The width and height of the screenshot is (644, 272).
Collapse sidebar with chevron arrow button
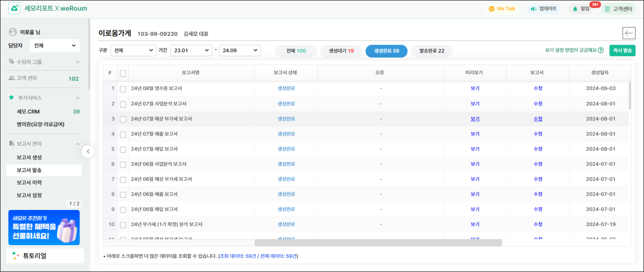coord(88,152)
